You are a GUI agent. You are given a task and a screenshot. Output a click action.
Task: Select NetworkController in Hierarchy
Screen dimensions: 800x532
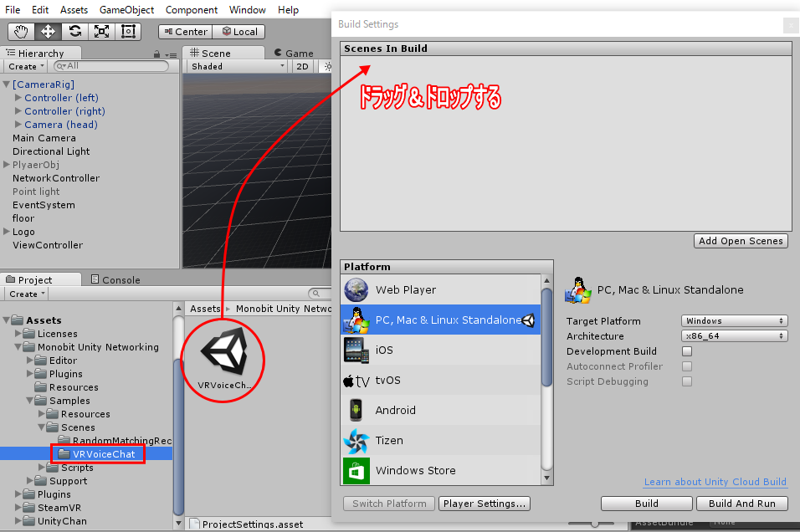pyautogui.click(x=56, y=178)
